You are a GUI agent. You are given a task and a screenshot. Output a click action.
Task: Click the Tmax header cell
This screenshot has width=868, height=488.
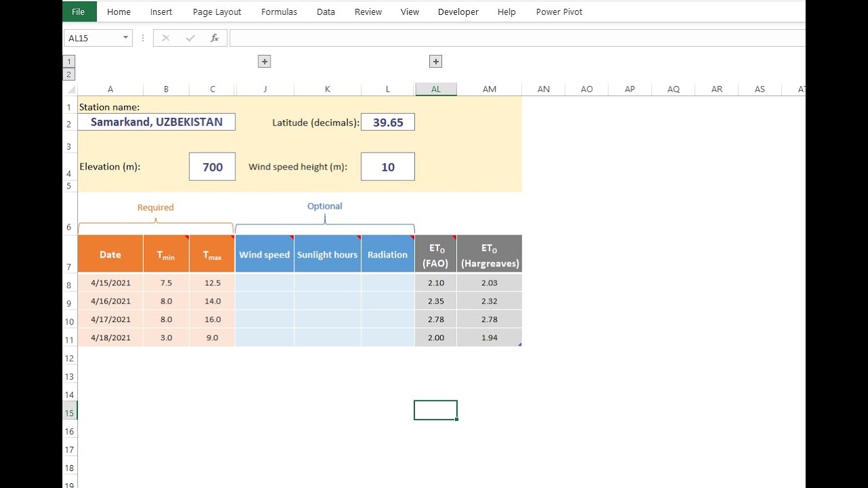212,254
